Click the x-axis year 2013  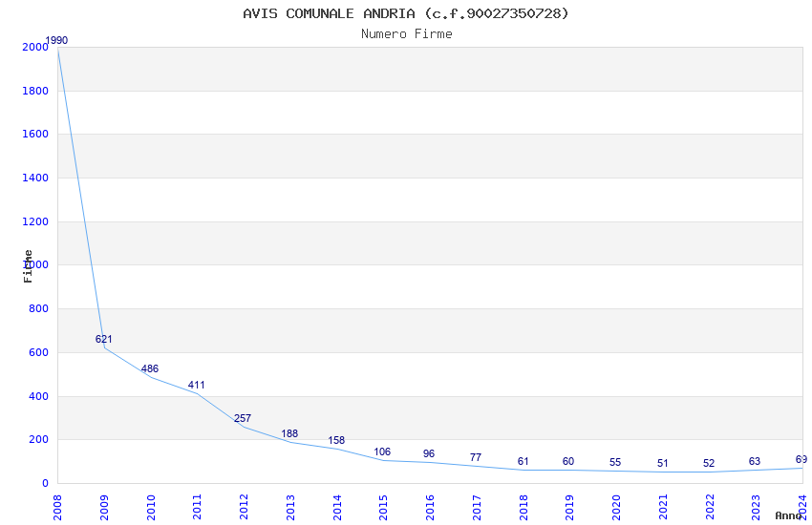(x=290, y=507)
